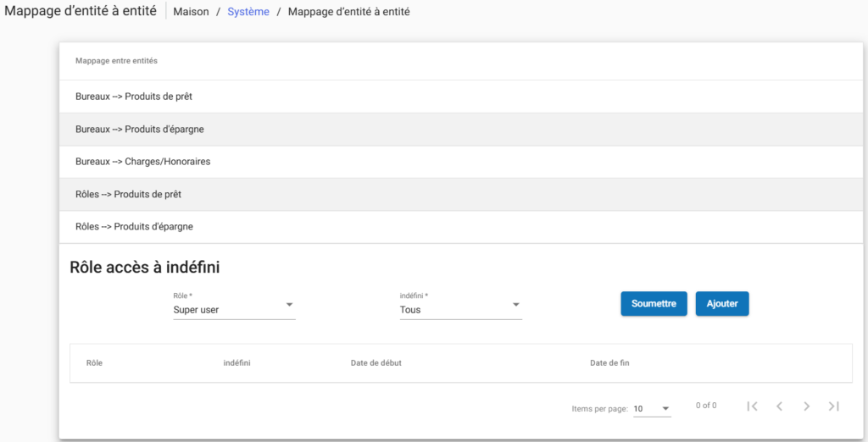The width and height of the screenshot is (868, 442).
Task: Click the indéfini column header in table
Action: [236, 363]
